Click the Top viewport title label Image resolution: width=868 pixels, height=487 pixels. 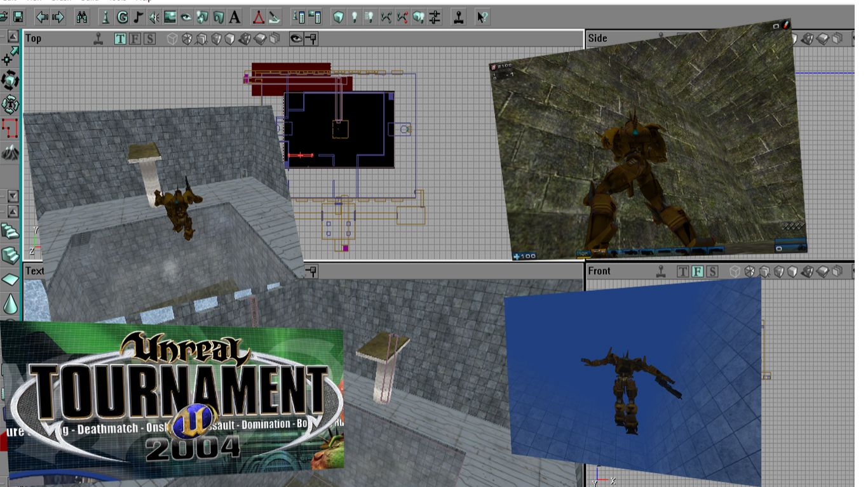point(33,38)
